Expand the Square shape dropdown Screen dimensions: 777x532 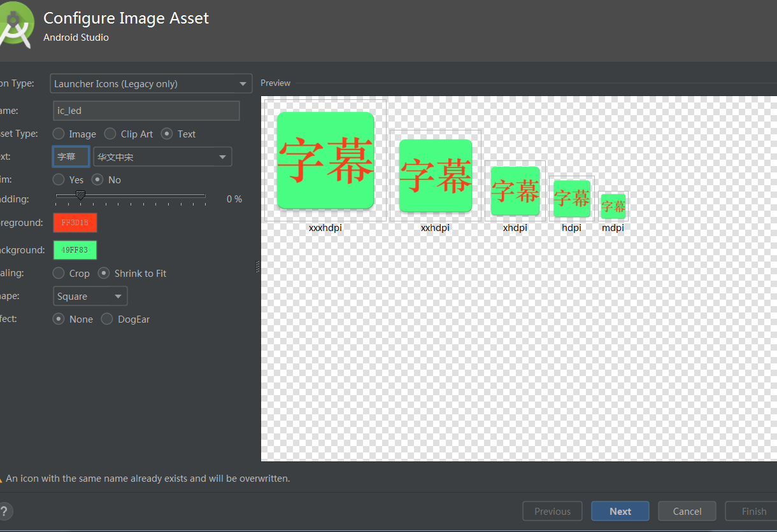pyautogui.click(x=90, y=296)
